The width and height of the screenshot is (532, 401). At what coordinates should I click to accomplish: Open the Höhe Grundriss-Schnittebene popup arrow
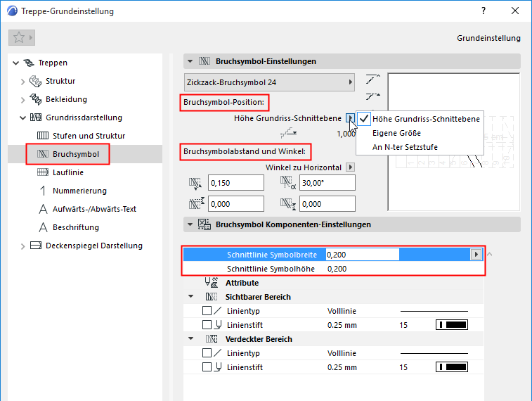[350, 118]
